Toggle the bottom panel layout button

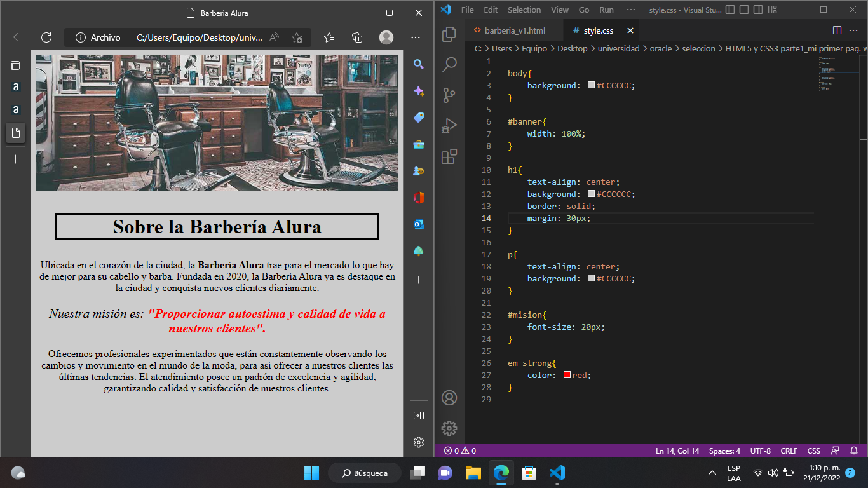743,10
